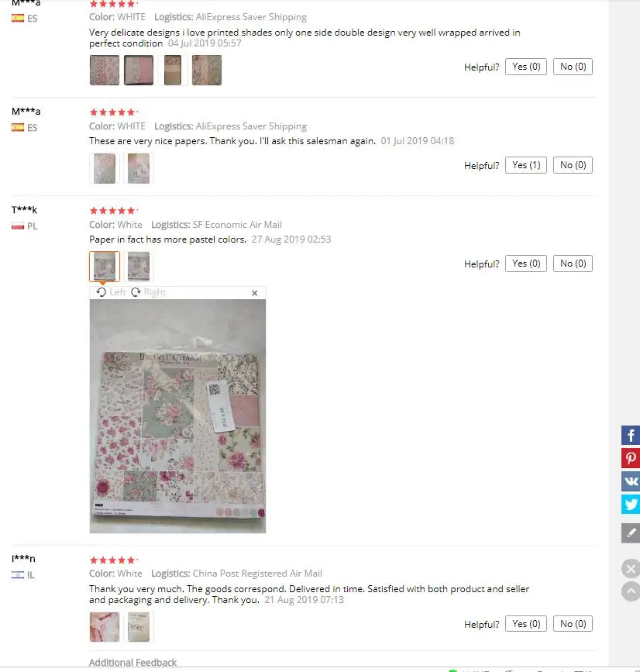View second thumbnail in nice papers review
Viewport: 640px width, 672px height.
point(139,168)
